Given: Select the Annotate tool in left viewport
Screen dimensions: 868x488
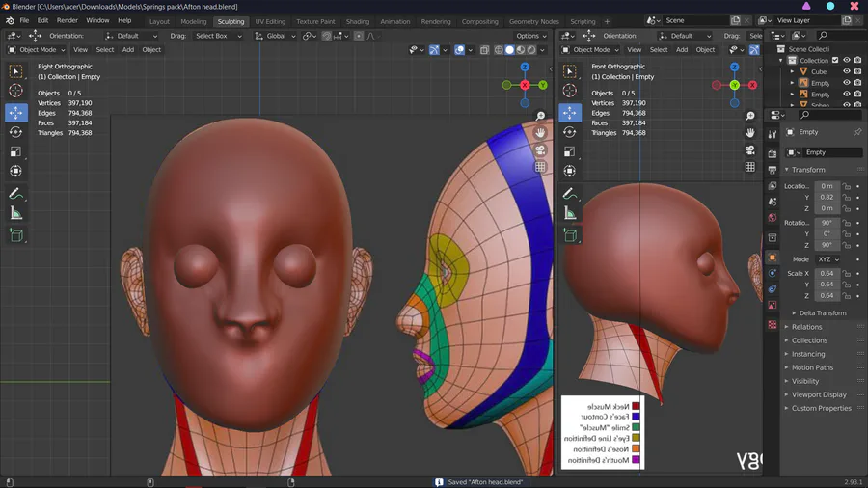Looking at the screenshot, I should click(x=15, y=194).
